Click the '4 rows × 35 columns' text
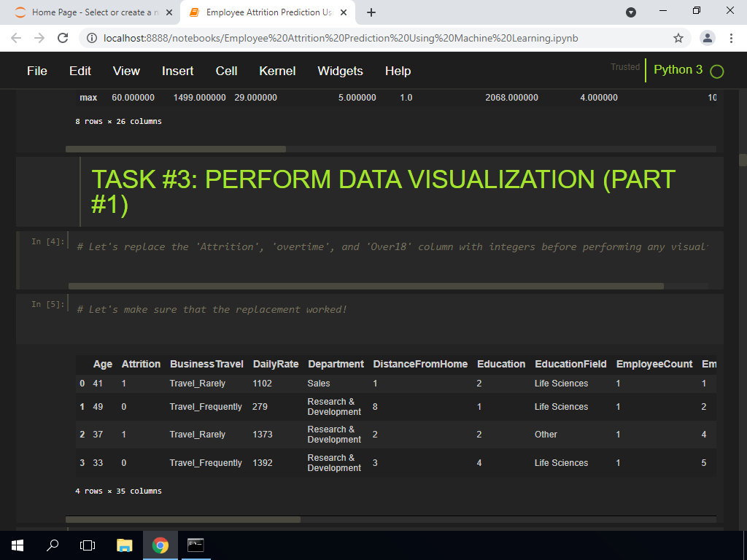The height and width of the screenshot is (560, 747). point(118,491)
